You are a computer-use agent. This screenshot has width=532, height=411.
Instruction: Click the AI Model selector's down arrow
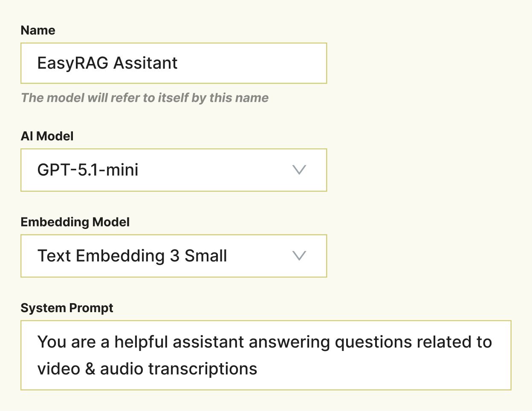click(299, 170)
